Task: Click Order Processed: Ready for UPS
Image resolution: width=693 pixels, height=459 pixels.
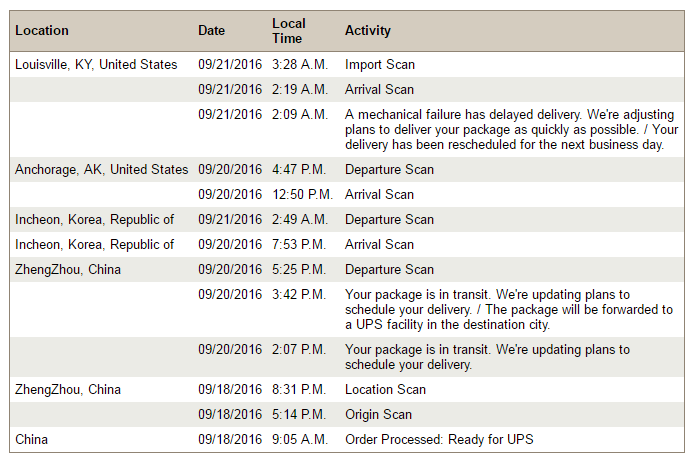Action: point(439,440)
